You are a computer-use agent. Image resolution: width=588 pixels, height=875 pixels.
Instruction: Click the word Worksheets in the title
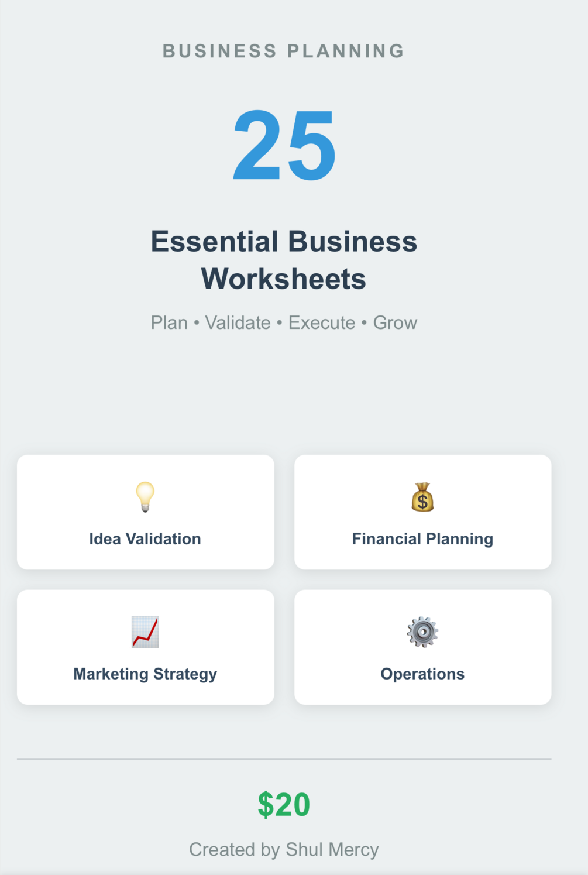click(x=284, y=279)
